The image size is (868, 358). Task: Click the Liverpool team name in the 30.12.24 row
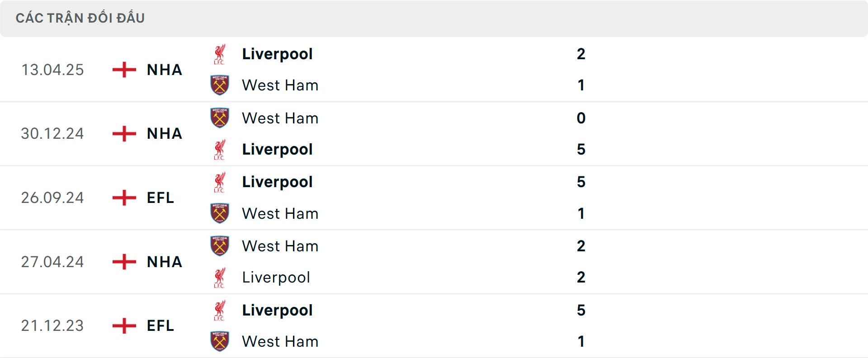[x=277, y=149]
